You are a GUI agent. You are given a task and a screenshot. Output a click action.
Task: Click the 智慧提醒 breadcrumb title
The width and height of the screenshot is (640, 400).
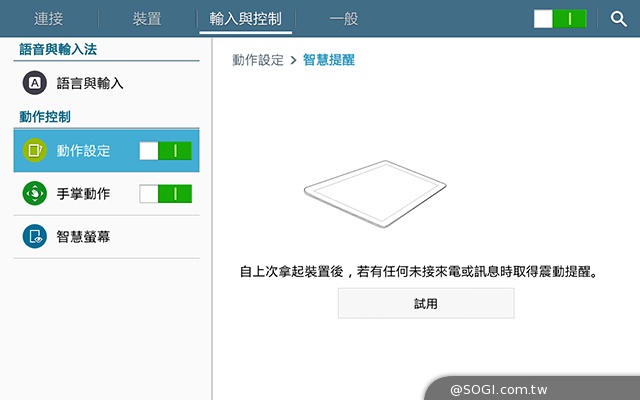tap(329, 60)
